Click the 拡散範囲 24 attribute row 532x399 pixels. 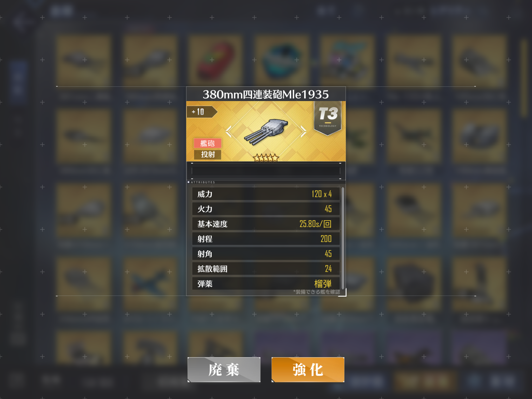click(266, 269)
